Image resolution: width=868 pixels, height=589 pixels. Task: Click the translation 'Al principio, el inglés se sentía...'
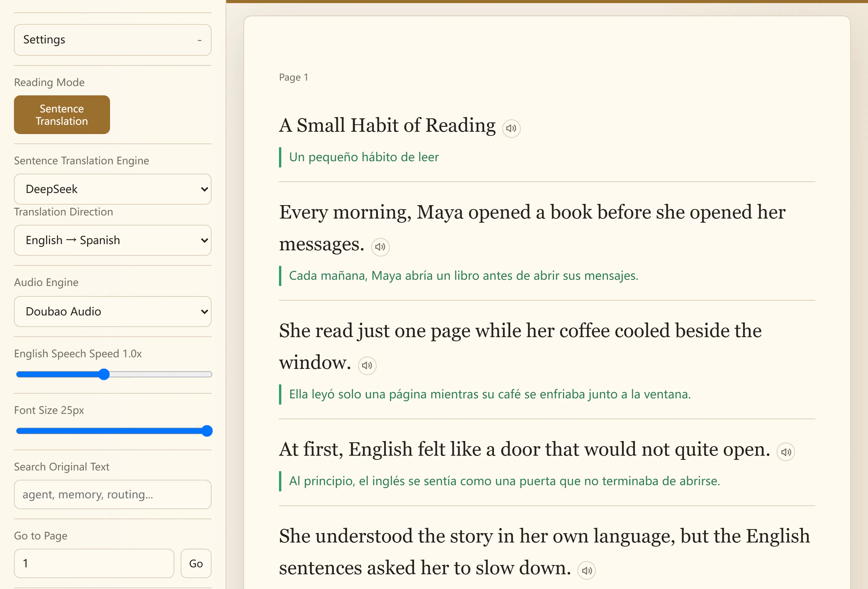tap(504, 481)
